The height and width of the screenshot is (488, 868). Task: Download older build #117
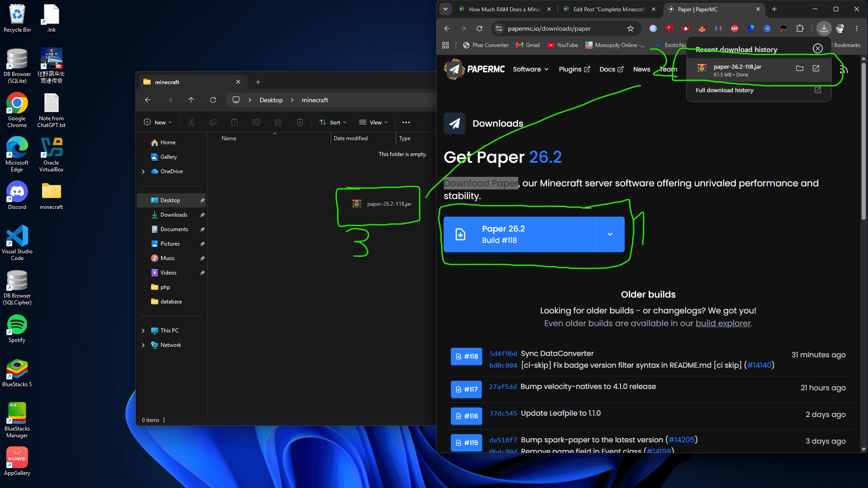click(466, 389)
